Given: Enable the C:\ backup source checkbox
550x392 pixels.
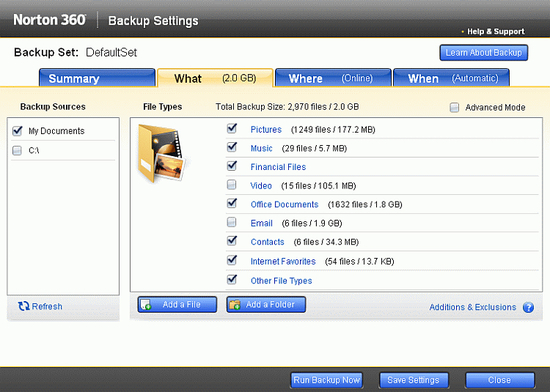Looking at the screenshot, I should 17,150.
